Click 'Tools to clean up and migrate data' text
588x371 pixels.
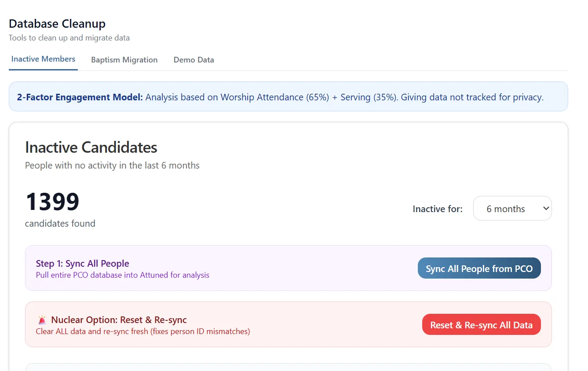pyautogui.click(x=69, y=38)
